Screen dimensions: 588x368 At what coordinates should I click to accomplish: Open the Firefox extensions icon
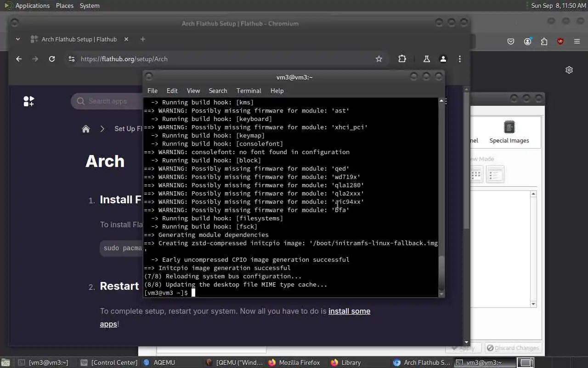(x=544, y=41)
